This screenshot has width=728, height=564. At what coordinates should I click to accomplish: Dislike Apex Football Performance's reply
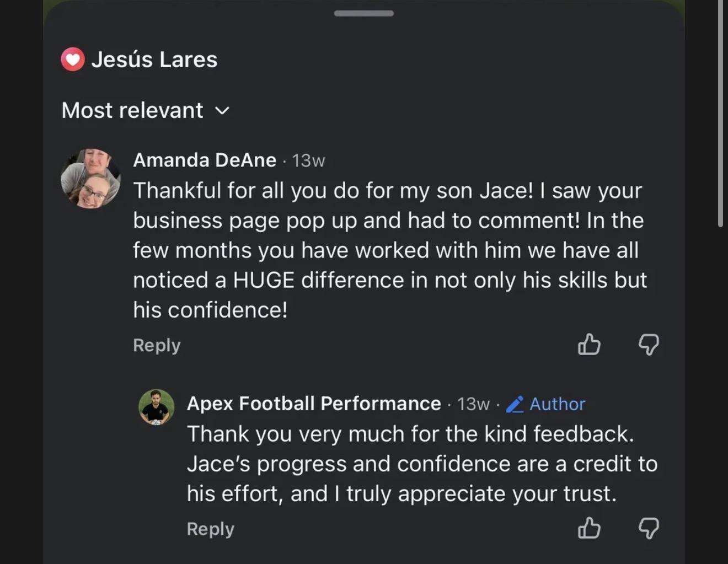[x=649, y=528]
